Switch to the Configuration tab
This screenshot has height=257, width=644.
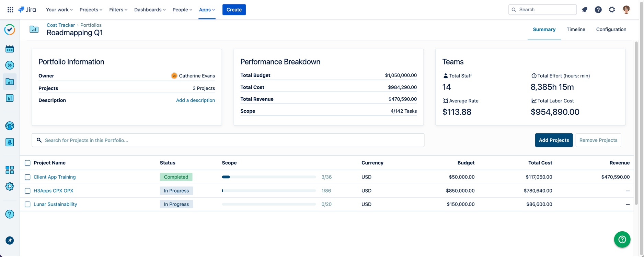(x=611, y=29)
